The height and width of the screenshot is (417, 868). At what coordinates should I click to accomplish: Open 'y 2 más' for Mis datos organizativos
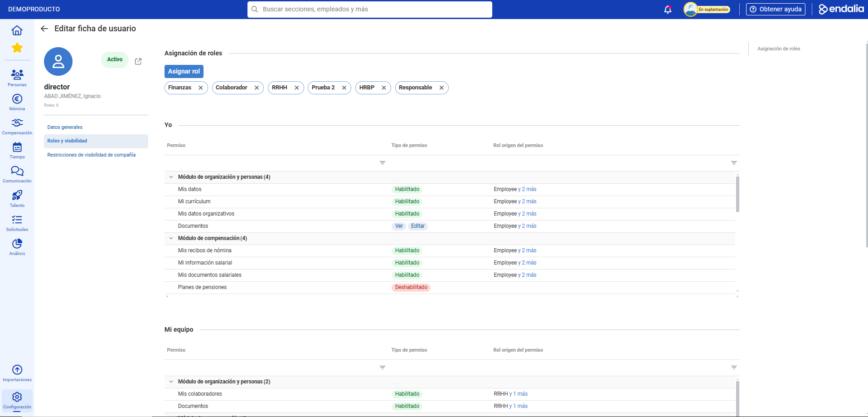pyautogui.click(x=527, y=214)
